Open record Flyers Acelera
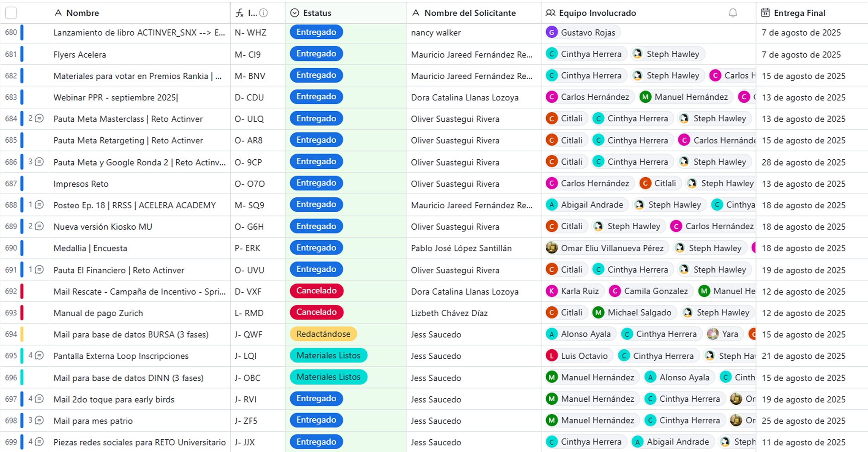The image size is (868, 452). point(80,55)
